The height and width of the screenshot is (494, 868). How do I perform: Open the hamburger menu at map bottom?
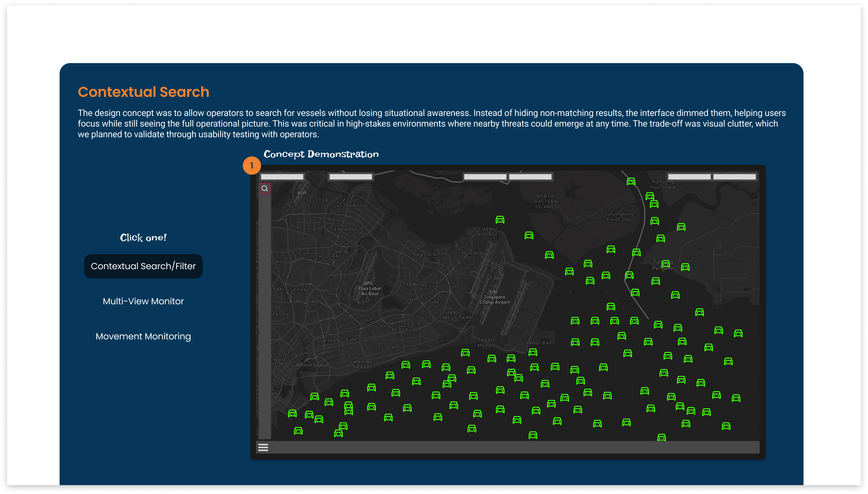pyautogui.click(x=263, y=447)
